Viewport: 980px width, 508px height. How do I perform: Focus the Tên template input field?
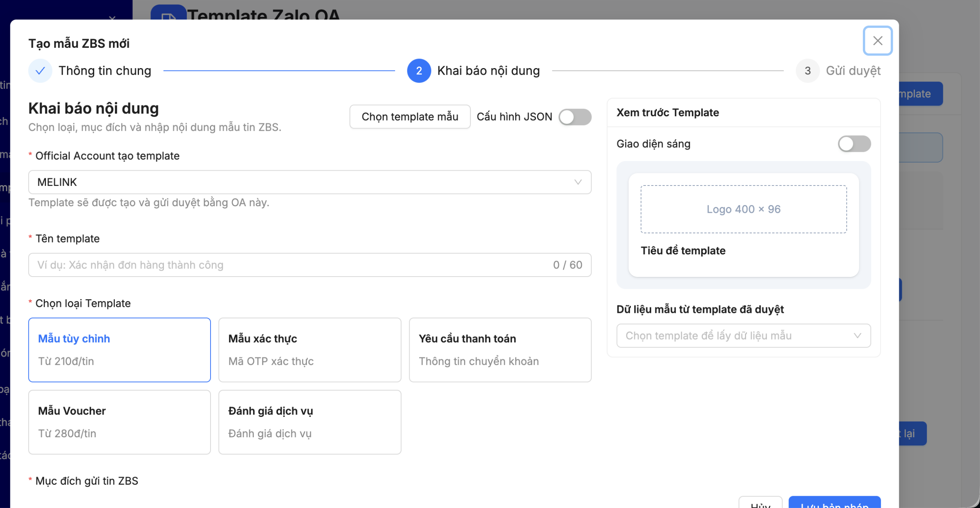tap(310, 265)
